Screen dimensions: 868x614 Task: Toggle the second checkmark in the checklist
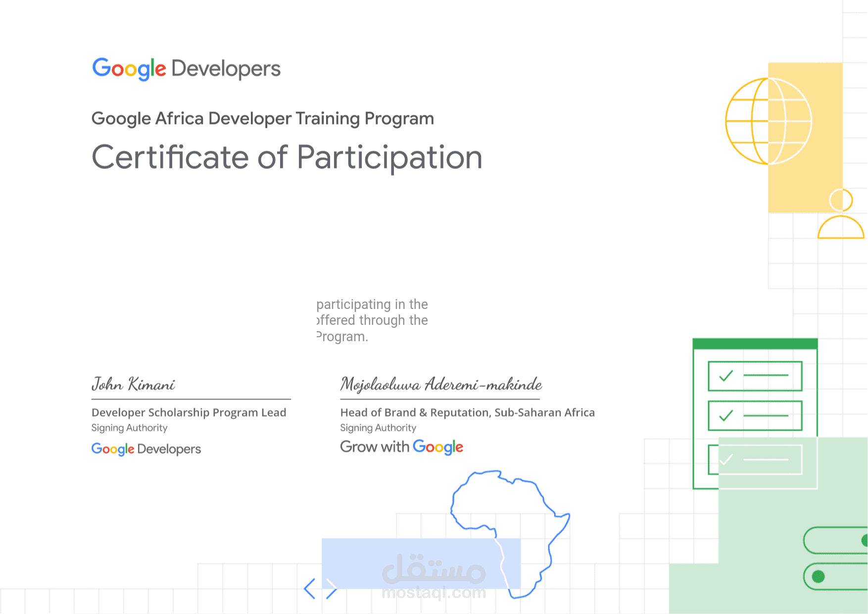[725, 415]
